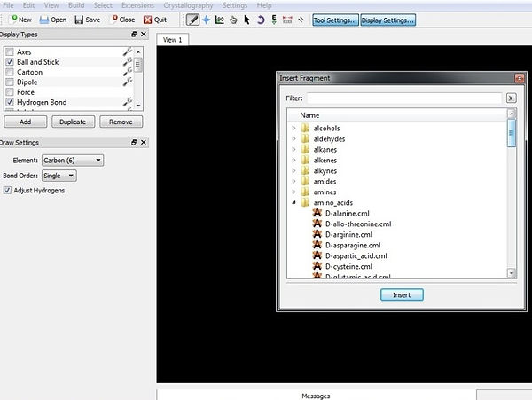Enable the Dipole display type
This screenshot has height=400, width=532.
(10, 82)
